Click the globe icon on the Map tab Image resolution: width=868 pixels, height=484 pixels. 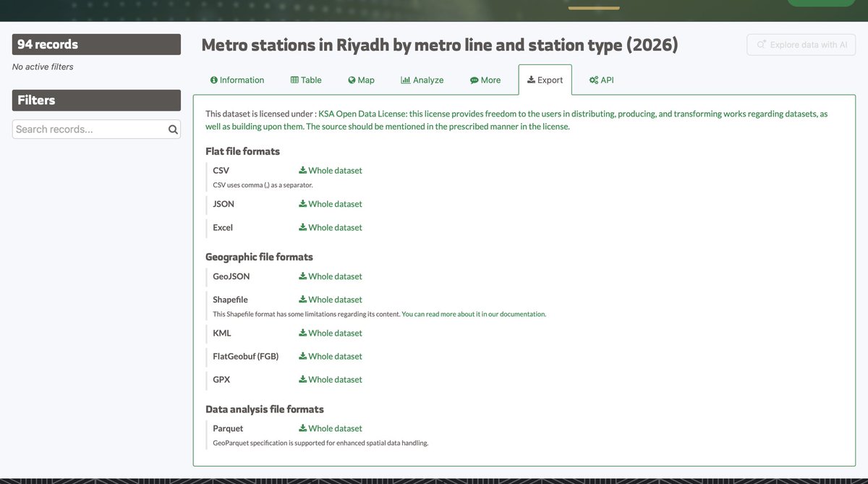pyautogui.click(x=352, y=80)
